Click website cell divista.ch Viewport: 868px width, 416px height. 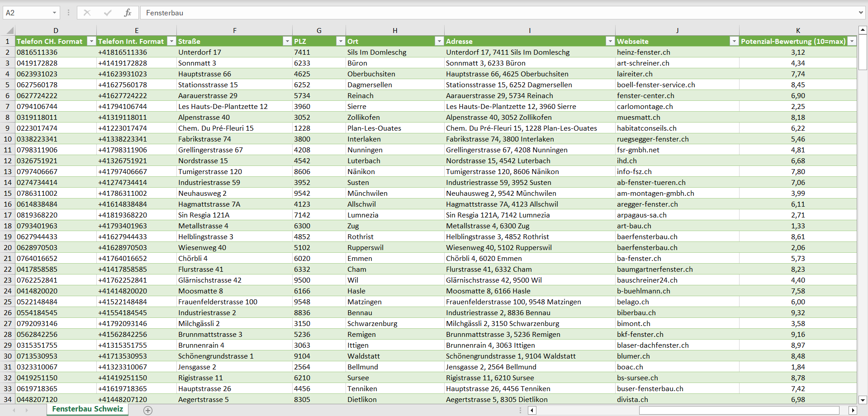(677, 399)
